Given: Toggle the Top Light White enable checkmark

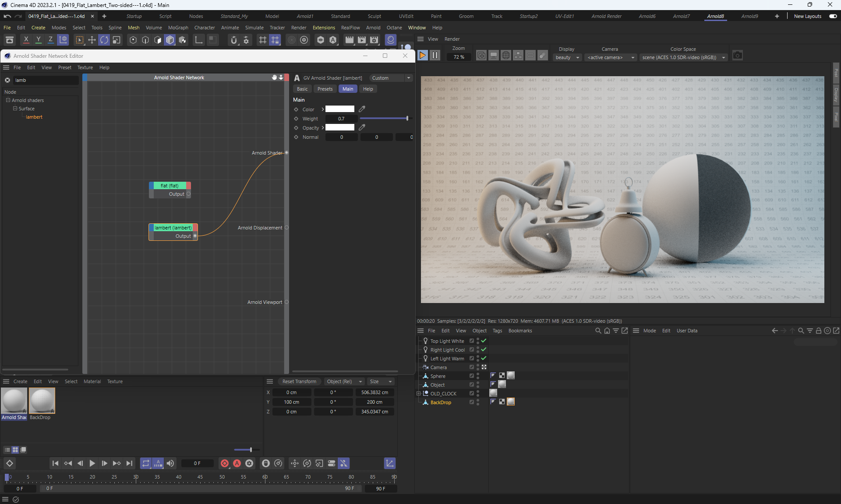Looking at the screenshot, I should [x=484, y=341].
